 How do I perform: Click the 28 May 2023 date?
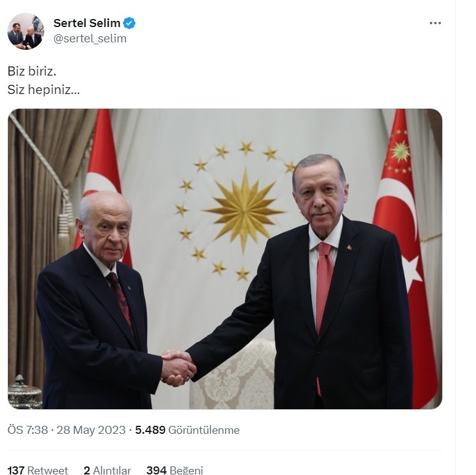(91, 430)
